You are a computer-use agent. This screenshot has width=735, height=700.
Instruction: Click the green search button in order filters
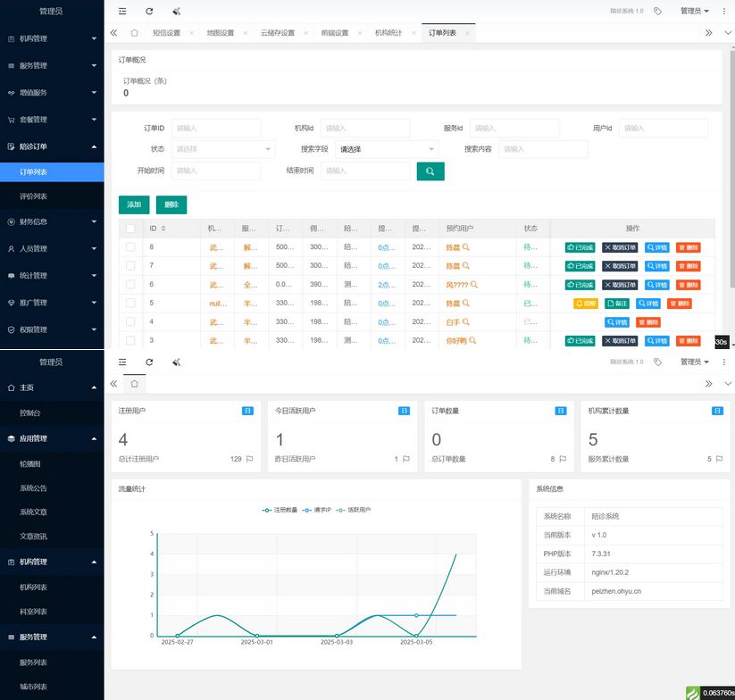click(x=430, y=171)
